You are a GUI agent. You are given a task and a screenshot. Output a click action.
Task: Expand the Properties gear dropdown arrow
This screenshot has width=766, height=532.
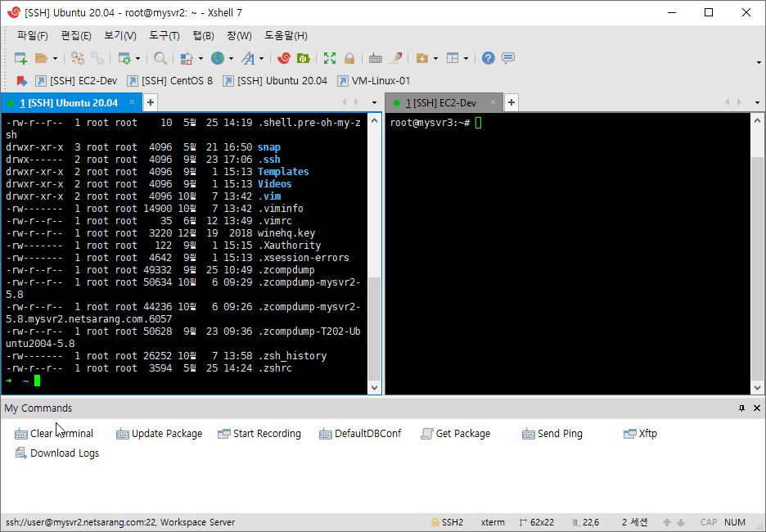pyautogui.click(x=137, y=59)
